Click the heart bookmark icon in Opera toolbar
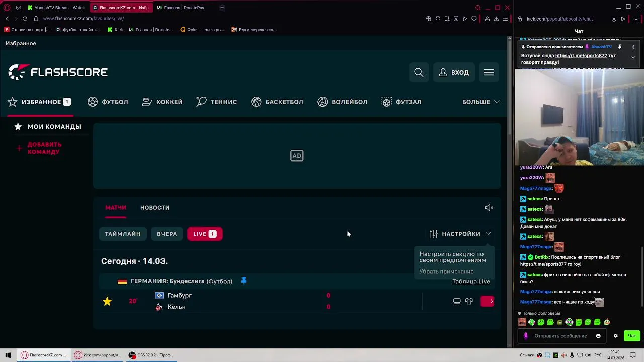Viewport: 644px width, 362px height. coord(474,19)
